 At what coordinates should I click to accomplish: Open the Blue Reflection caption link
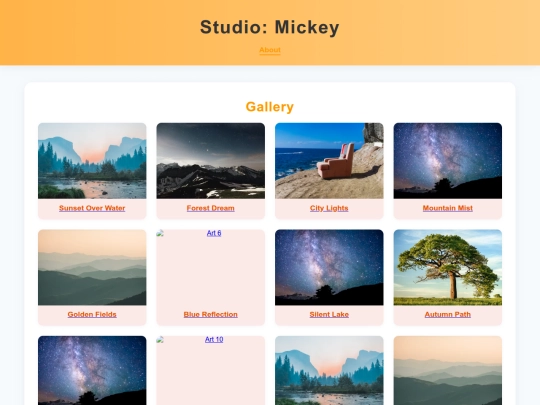[x=210, y=314]
